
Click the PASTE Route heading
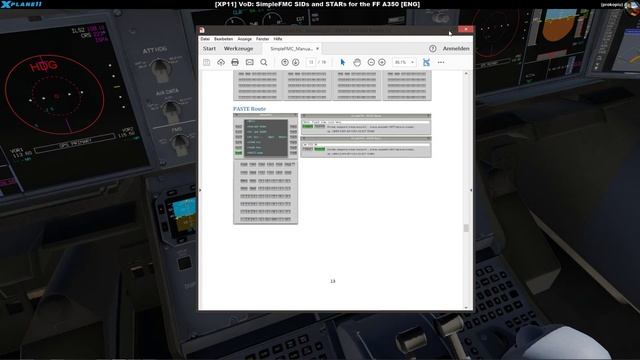point(249,109)
